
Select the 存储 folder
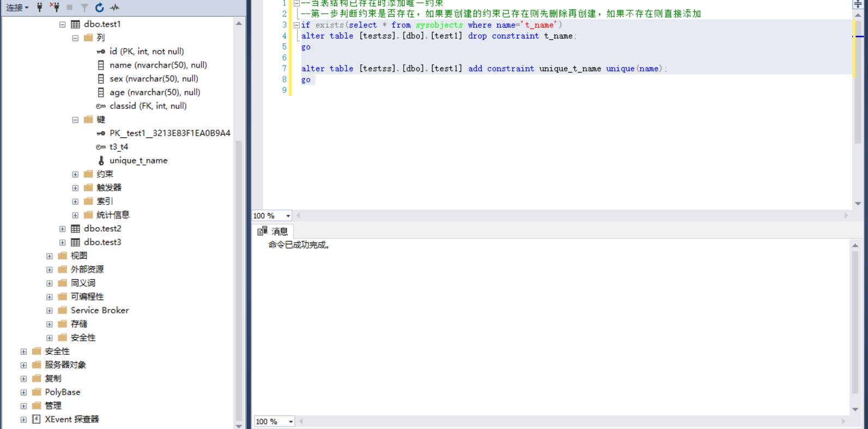(x=79, y=324)
